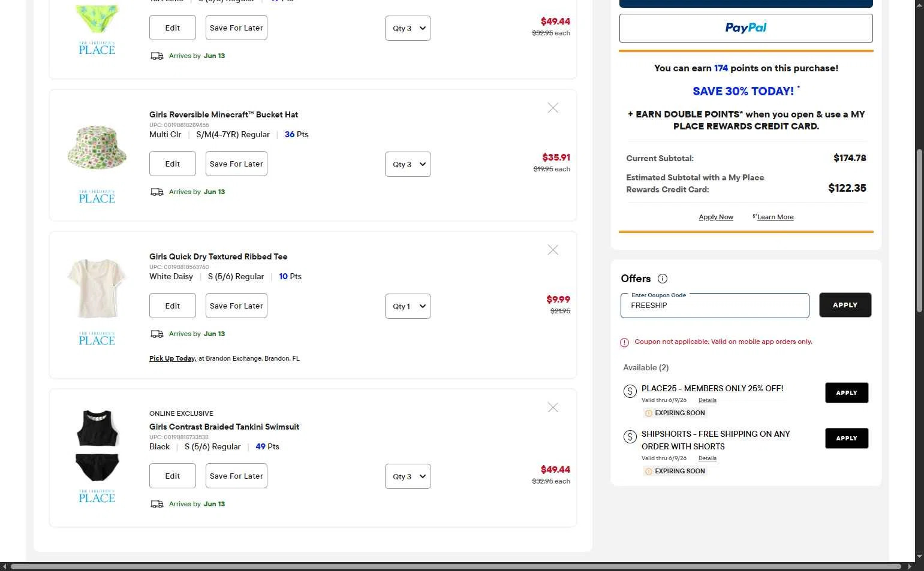The image size is (924, 571).
Task: Apply the entered FREESHIP coupon code
Action: (845, 305)
